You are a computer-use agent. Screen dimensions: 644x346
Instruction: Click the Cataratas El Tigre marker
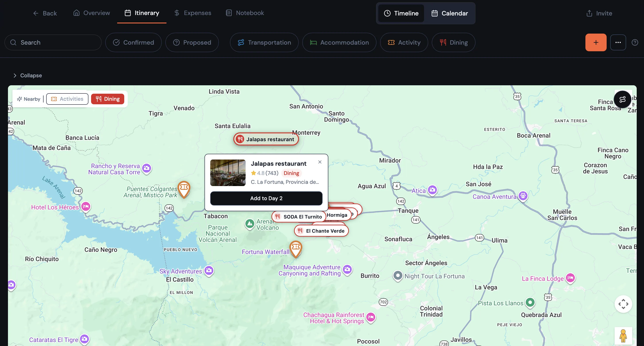[84, 339]
